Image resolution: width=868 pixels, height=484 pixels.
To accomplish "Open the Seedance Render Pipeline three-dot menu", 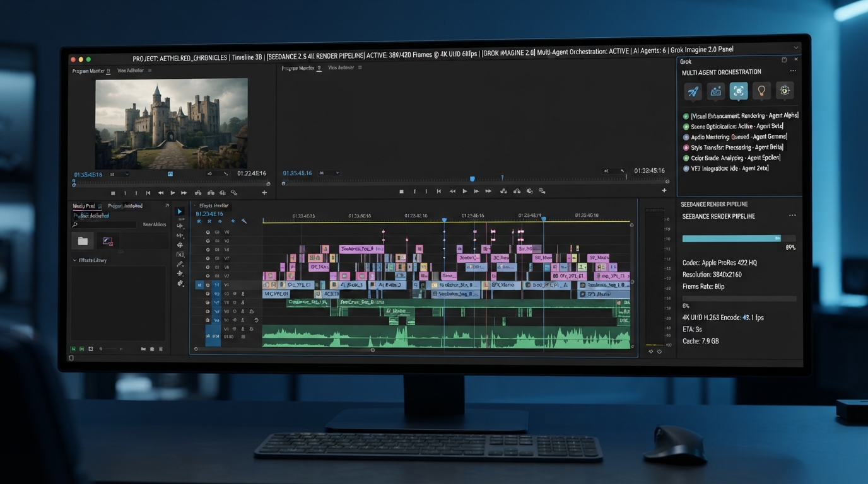I will (792, 216).
